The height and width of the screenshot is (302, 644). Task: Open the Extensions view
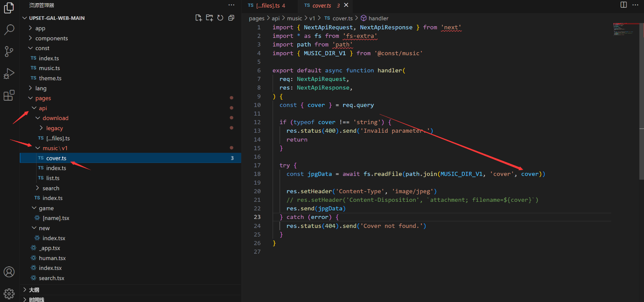[x=9, y=95]
